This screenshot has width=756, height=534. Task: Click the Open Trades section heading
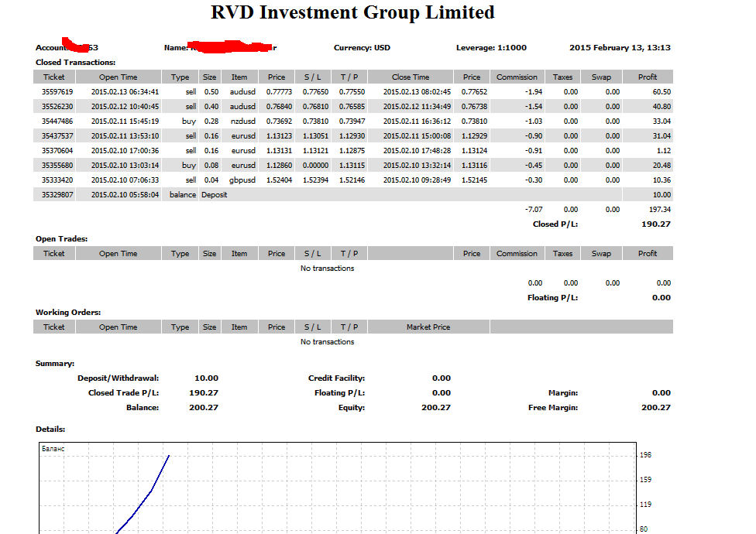[62, 239]
